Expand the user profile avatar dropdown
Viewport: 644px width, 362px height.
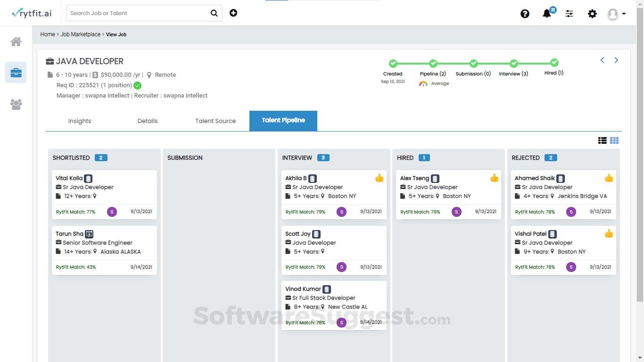tap(617, 14)
